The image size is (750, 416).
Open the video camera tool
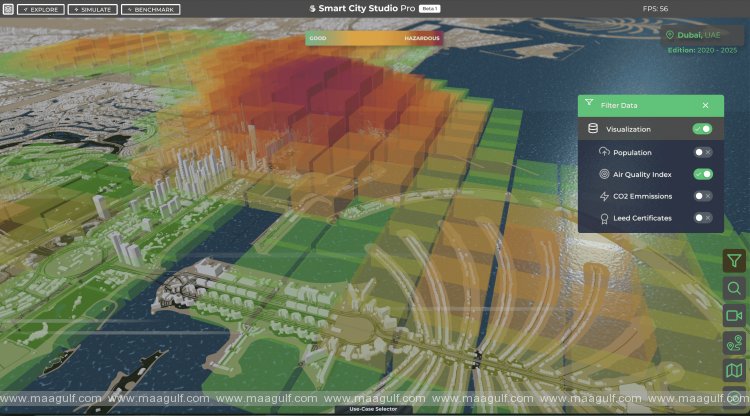coord(734,316)
